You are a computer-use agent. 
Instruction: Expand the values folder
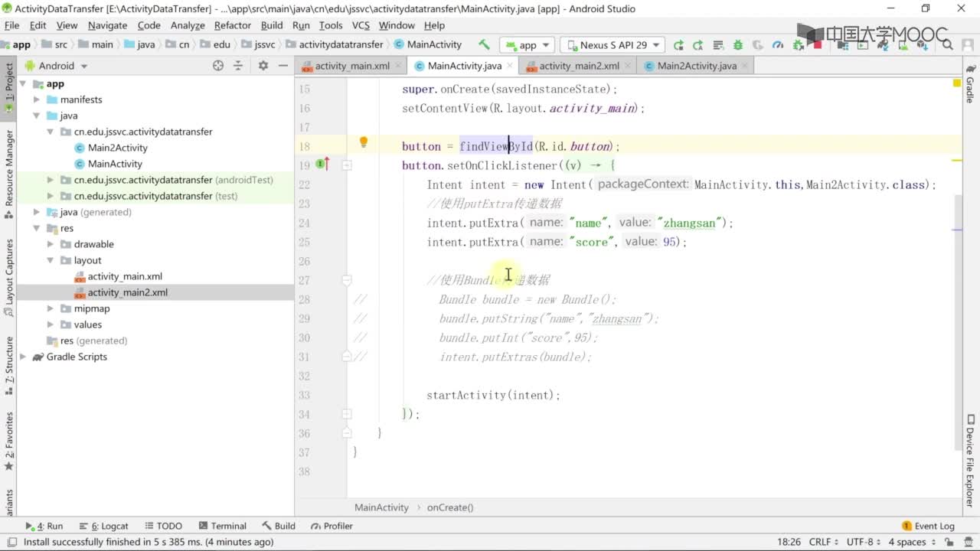[51, 324]
